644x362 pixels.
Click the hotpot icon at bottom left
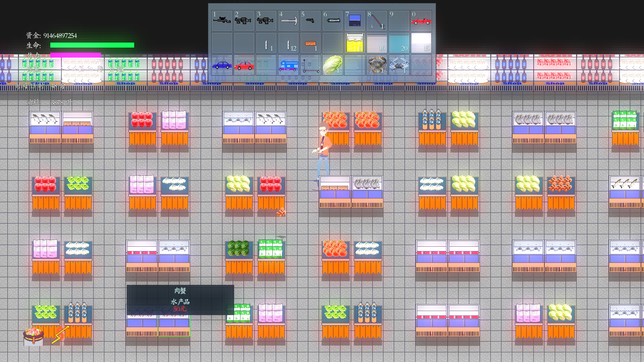click(34, 336)
